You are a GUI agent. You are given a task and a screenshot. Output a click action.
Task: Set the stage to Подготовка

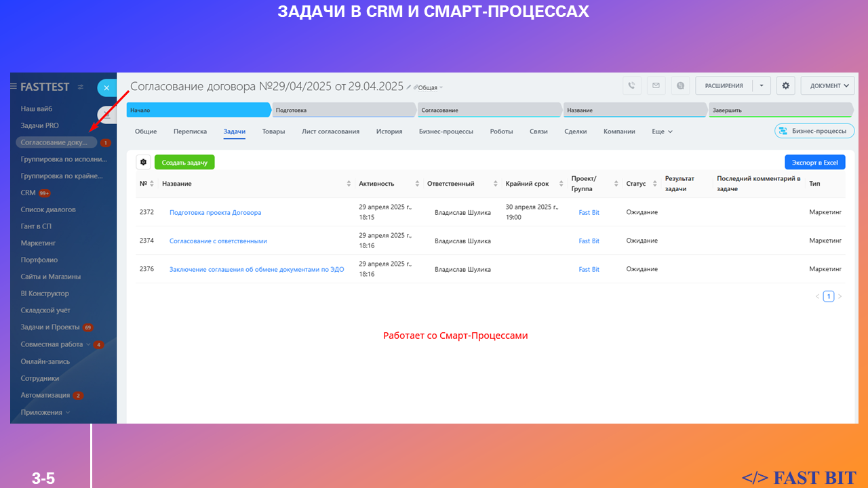click(x=344, y=110)
